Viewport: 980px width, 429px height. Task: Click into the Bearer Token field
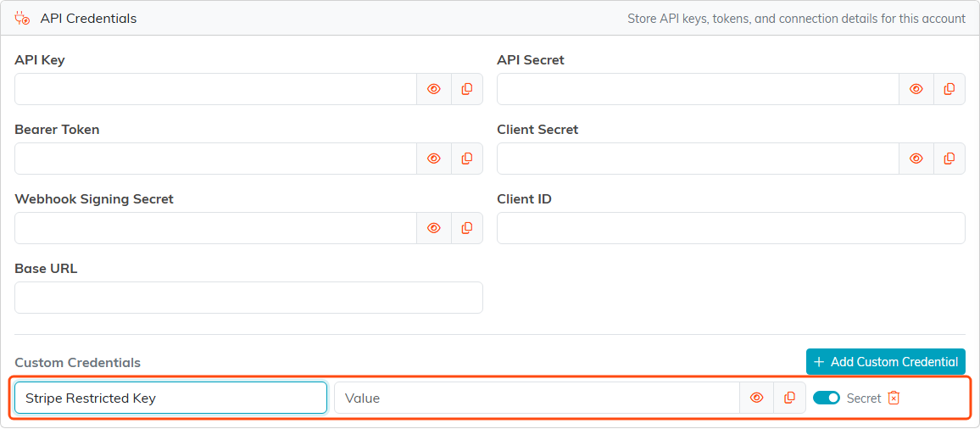(x=215, y=159)
